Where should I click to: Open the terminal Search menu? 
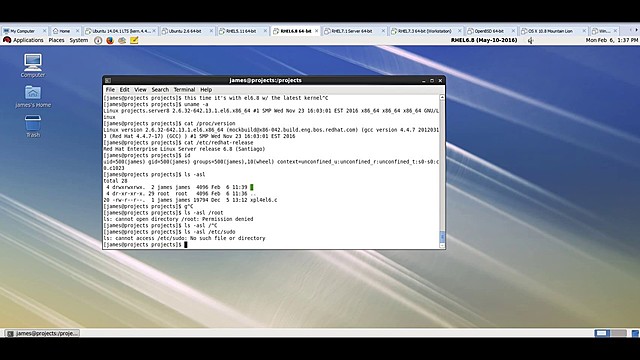[160, 90]
